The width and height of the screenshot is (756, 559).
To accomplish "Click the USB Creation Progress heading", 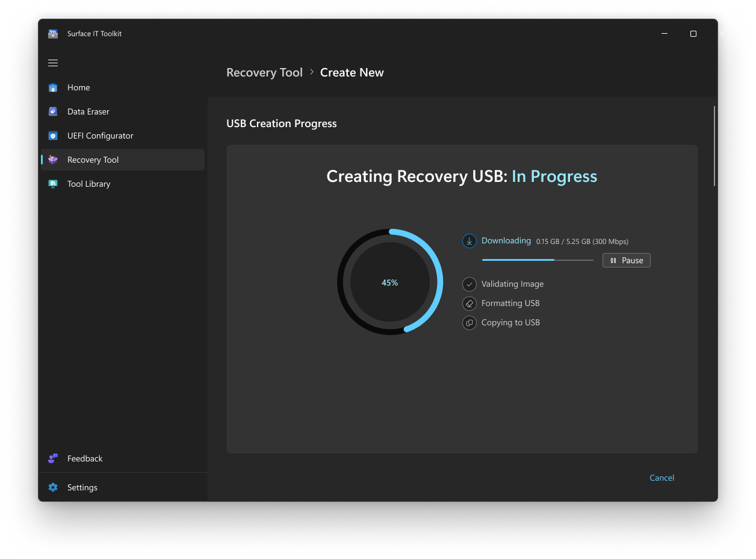I will pos(282,123).
